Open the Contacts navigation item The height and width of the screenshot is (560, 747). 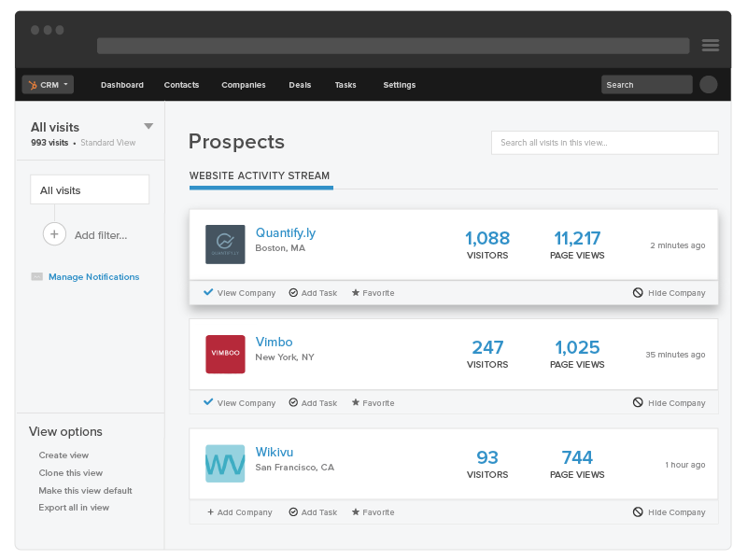click(x=181, y=85)
